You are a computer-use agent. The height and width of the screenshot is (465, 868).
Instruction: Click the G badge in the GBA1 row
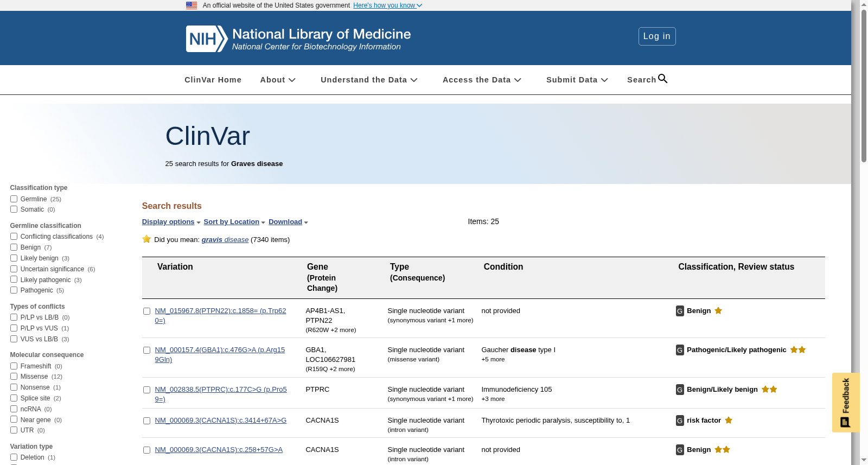(x=680, y=350)
